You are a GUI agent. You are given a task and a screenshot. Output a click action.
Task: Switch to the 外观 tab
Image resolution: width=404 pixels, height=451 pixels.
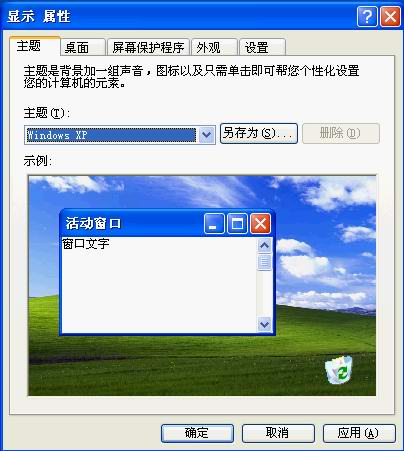tap(214, 47)
